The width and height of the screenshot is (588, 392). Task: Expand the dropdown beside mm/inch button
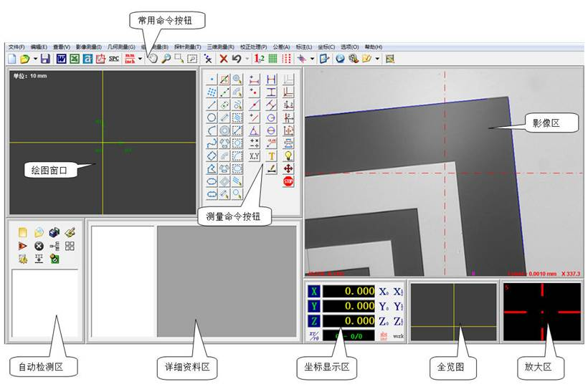(140, 59)
